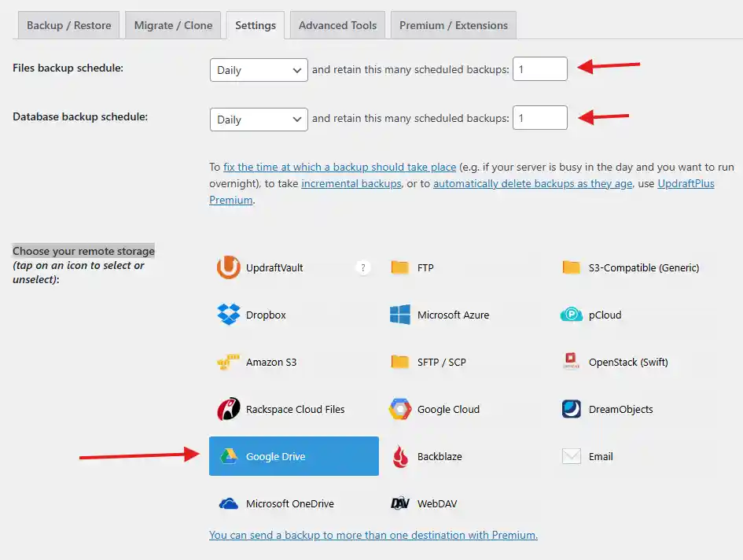The height and width of the screenshot is (560, 743).
Task: Select the Settings tab
Action: pyautogui.click(x=256, y=25)
